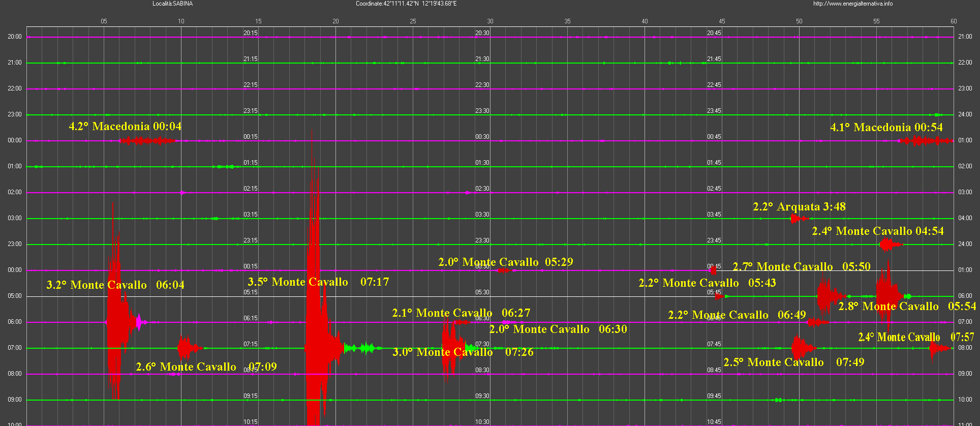Click the minute marker 45 on the top scale
The width and height of the screenshot is (980, 426).
722,21
